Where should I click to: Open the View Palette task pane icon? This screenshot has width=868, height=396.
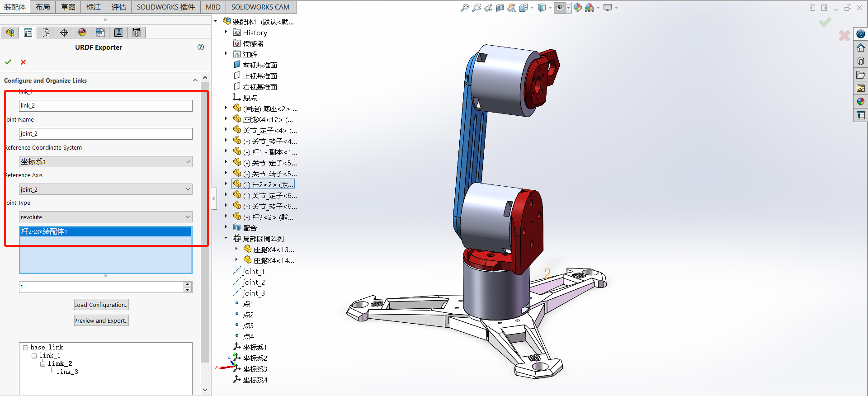click(x=861, y=88)
